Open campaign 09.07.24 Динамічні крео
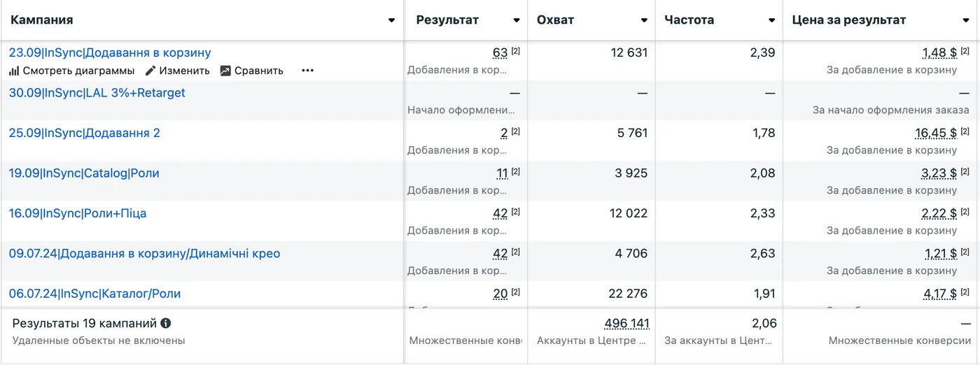 [x=145, y=253]
